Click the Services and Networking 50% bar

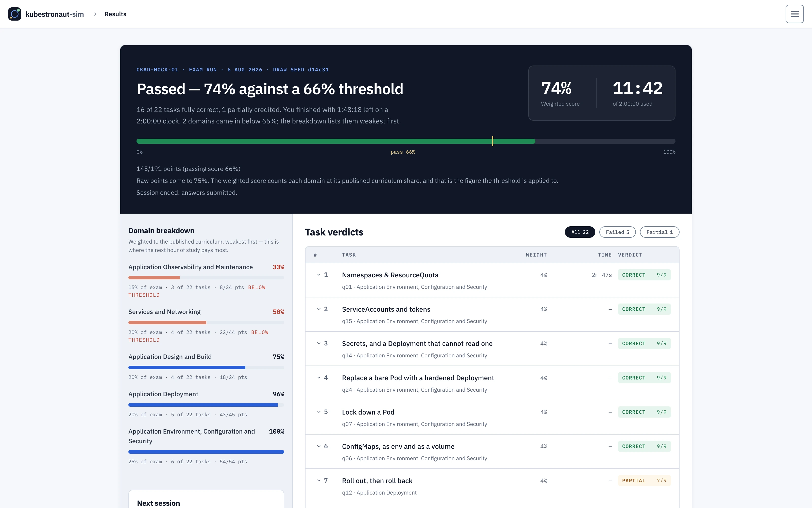click(206, 323)
